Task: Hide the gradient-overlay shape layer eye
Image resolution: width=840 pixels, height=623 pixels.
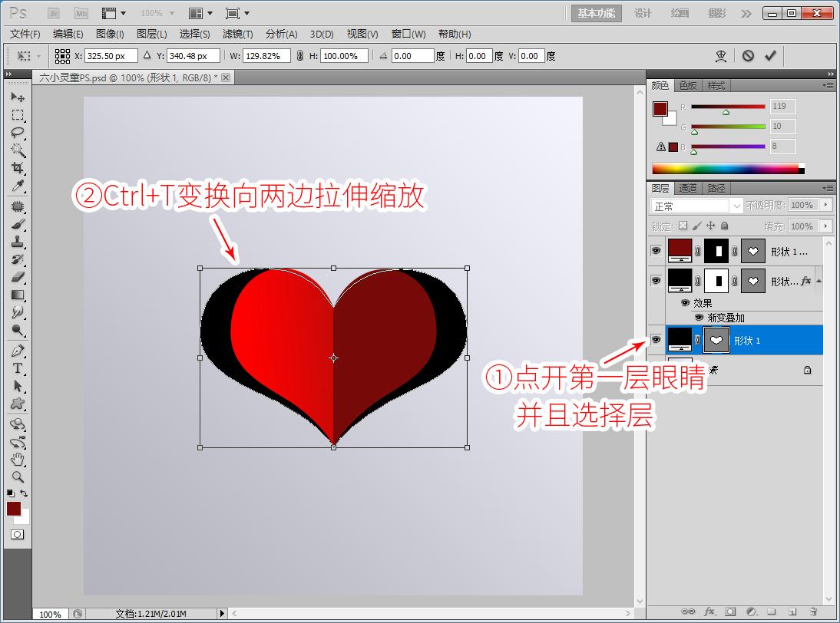Action: pyautogui.click(x=656, y=281)
